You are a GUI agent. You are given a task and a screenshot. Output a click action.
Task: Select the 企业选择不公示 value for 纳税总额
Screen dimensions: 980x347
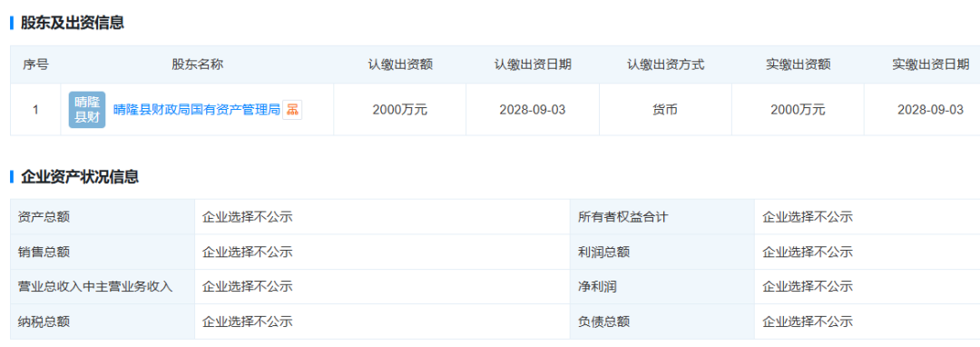point(248,322)
